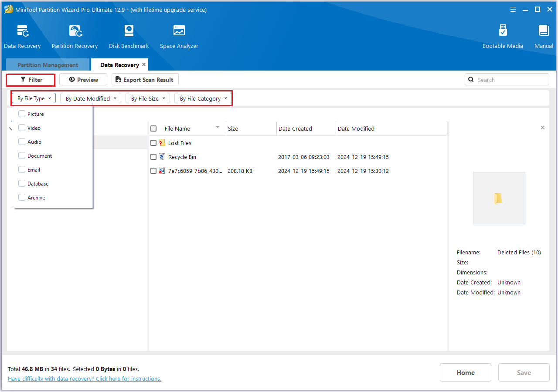The image size is (558, 392).
Task: Click the 2024-12-19 15:30:12 modified date
Action: tap(363, 171)
